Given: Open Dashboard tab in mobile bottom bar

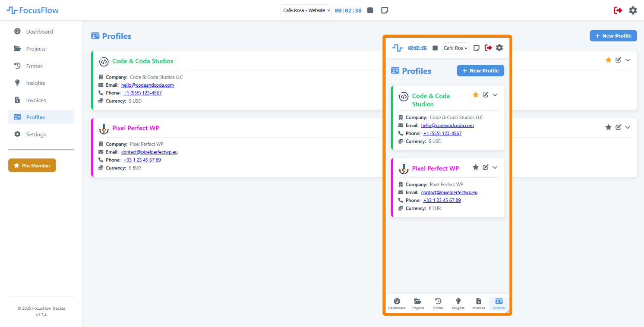Looking at the screenshot, I should coord(397,304).
